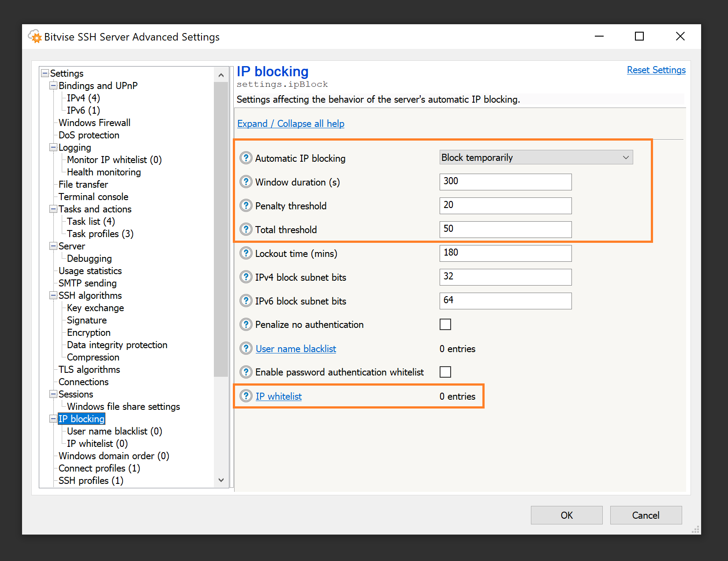The width and height of the screenshot is (728, 561).
Task: Click the Penalty threshold help icon
Action: point(246,205)
